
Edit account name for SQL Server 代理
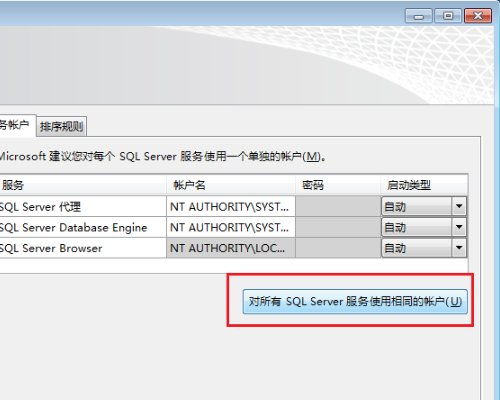click(x=231, y=206)
